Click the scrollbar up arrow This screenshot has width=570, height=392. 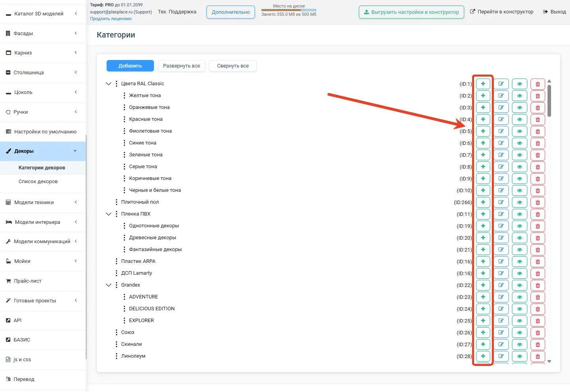pos(549,81)
